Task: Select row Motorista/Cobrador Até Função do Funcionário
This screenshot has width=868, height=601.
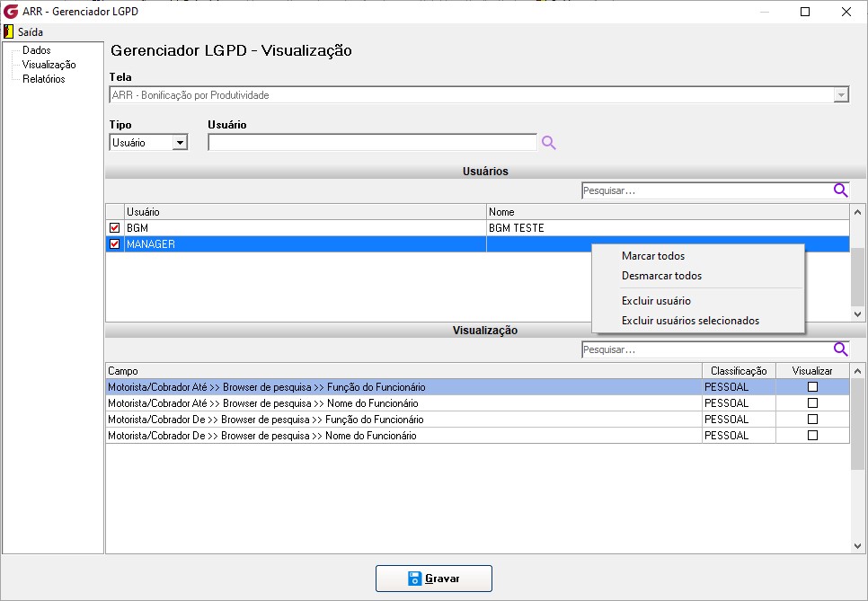Action: coord(477,387)
